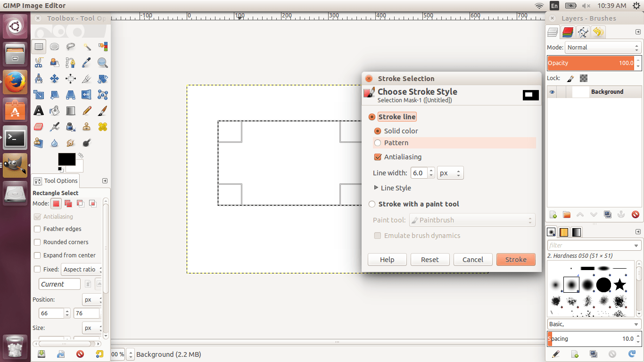Open the line width unit dropdown
The image size is (644, 362).
coord(450,173)
